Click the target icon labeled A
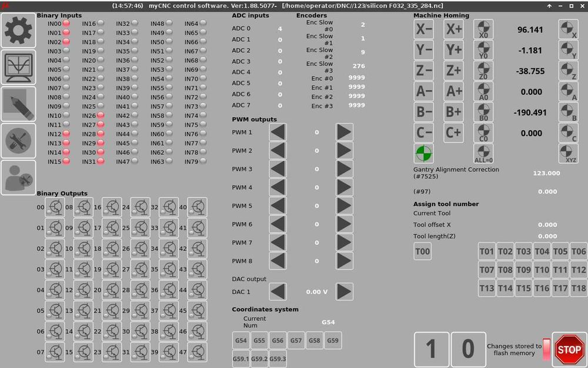Image resolution: width=588 pixels, height=368 pixels. pyautogui.click(x=568, y=91)
